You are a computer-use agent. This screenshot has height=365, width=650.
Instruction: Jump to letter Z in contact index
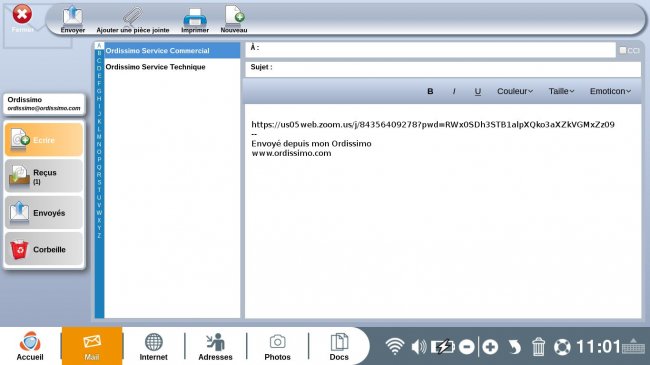99,236
